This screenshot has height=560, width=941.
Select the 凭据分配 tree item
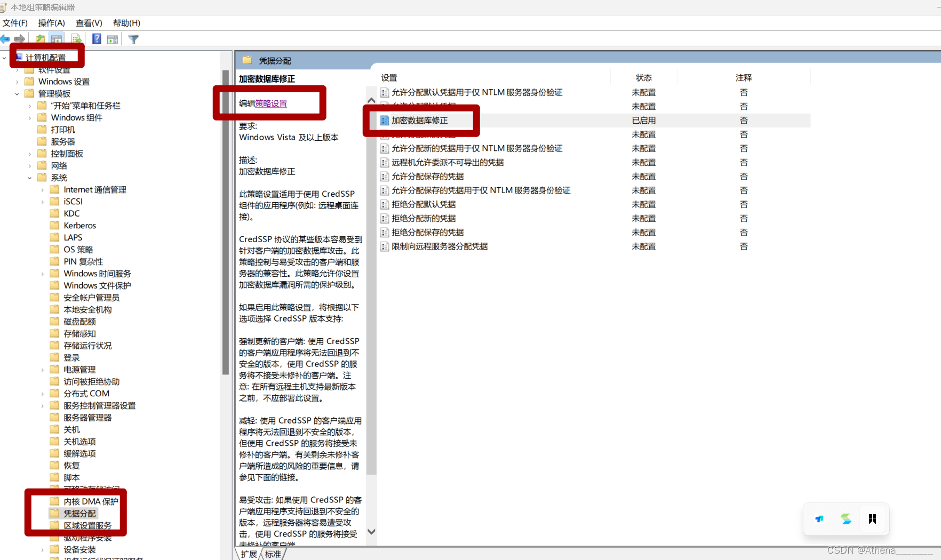(x=80, y=513)
